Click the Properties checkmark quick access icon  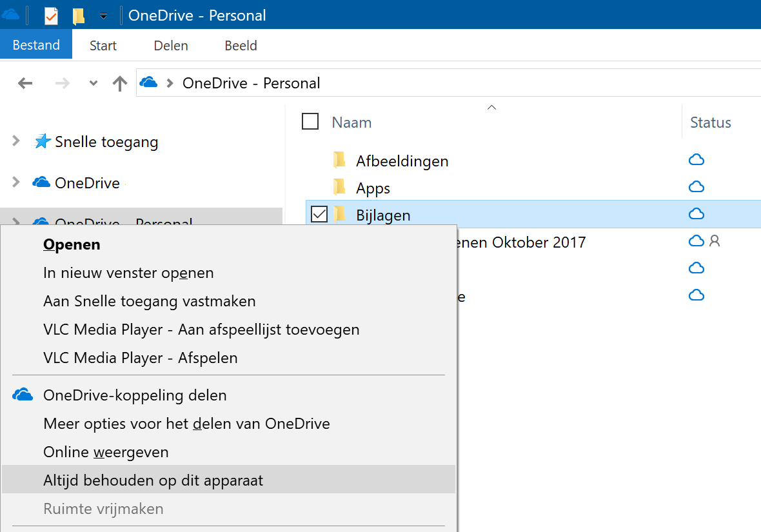pos(51,16)
